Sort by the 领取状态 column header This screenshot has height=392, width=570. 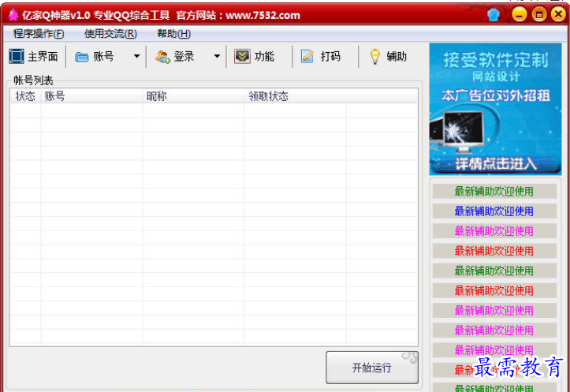[296, 96]
